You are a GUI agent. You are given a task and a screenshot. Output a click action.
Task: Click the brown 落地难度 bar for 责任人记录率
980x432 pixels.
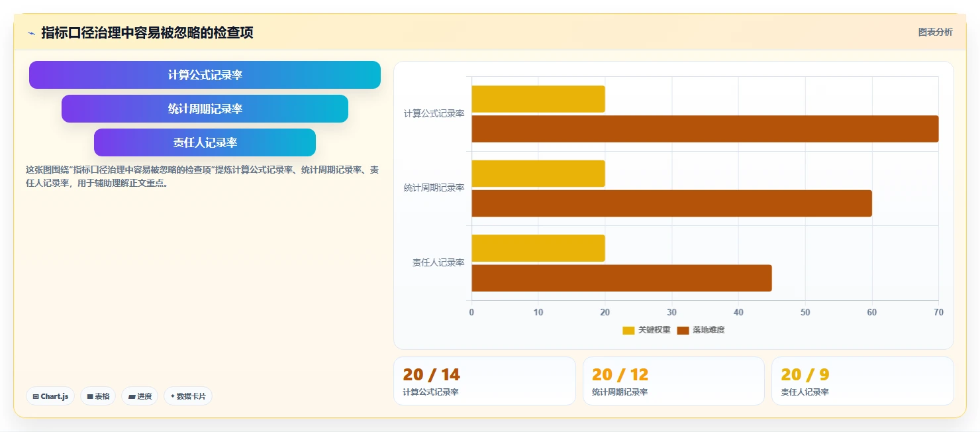pyautogui.click(x=622, y=278)
